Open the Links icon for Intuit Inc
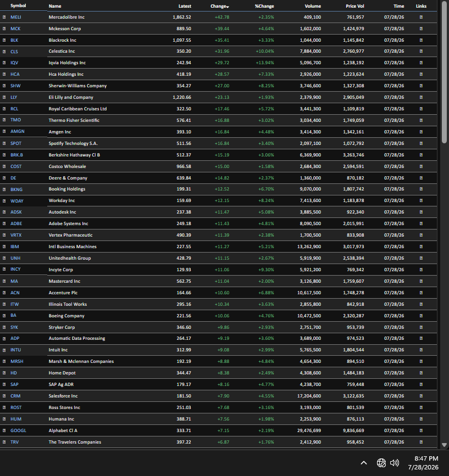Viewport: 449px width, 476px height. tap(421, 350)
